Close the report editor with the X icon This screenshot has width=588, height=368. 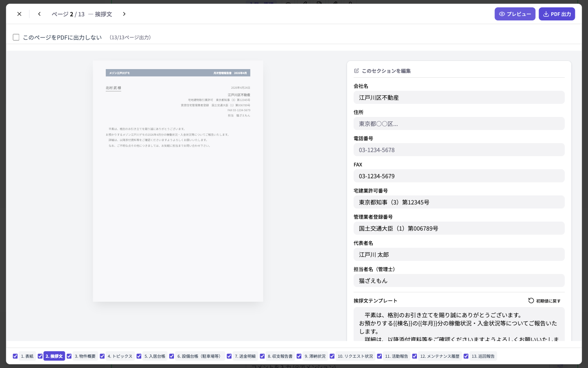click(x=19, y=14)
